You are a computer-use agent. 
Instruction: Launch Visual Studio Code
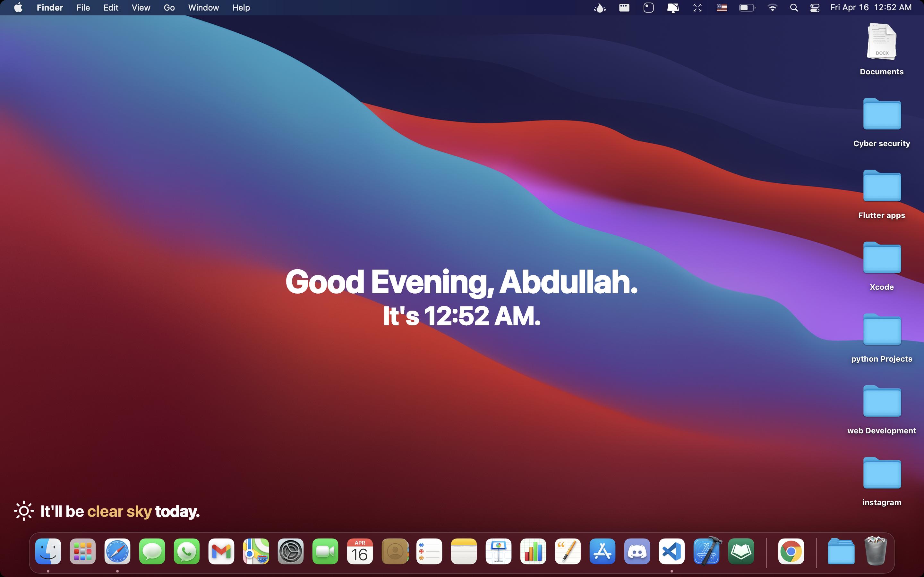click(672, 551)
